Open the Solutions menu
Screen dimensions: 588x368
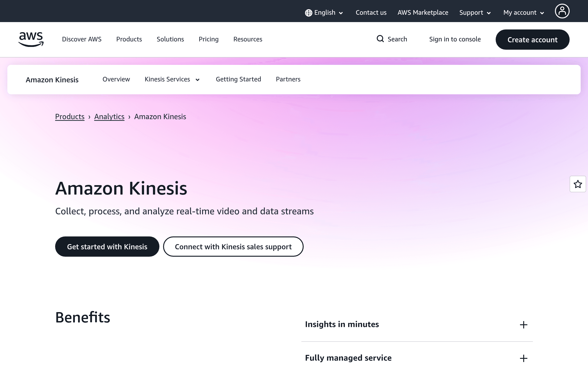170,39
